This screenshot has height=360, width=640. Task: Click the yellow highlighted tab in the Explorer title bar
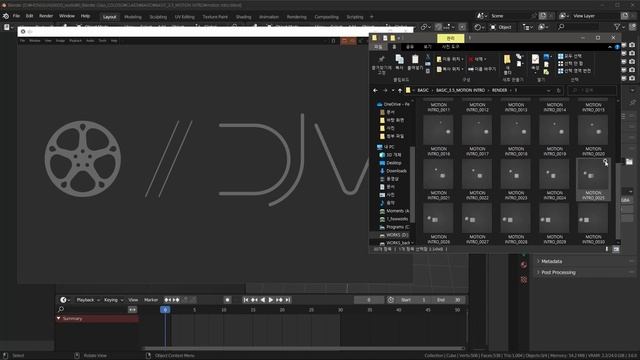450,38
